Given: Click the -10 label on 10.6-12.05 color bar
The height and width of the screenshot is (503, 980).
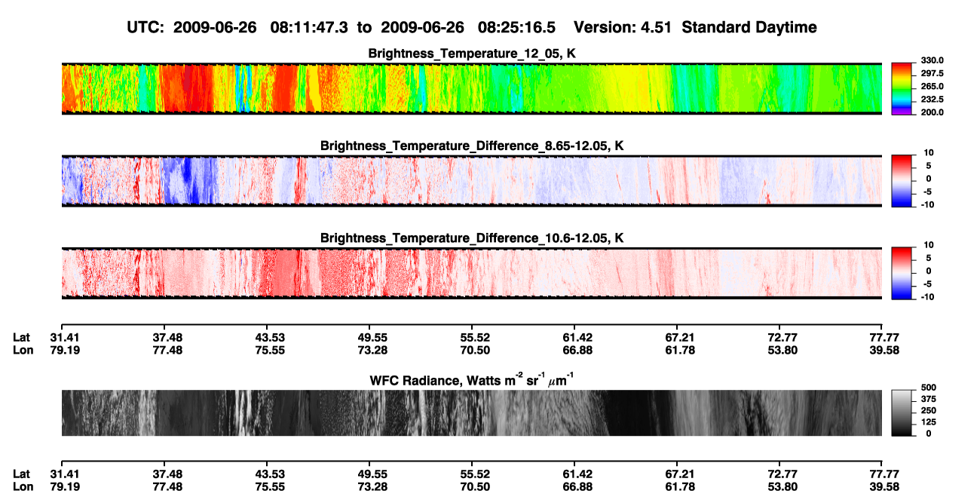Looking at the screenshot, I should [926, 297].
